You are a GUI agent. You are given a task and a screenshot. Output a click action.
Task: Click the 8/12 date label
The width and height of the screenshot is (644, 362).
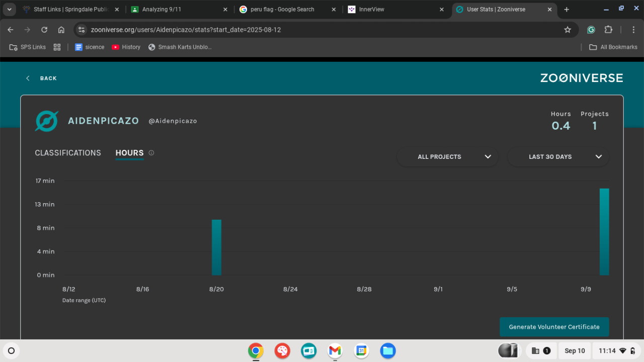point(69,289)
